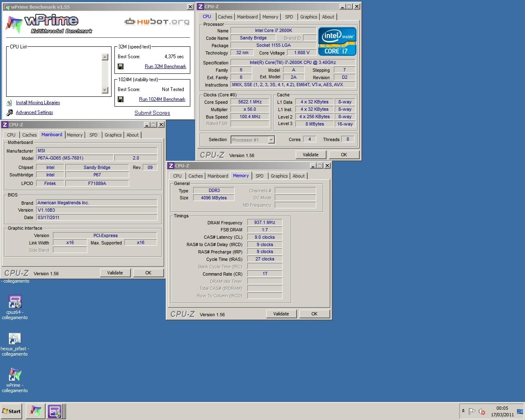Switch to Mainboard tab in CPU-Z CPU window
Image resolution: width=525 pixels, height=420 pixels.
(x=247, y=17)
